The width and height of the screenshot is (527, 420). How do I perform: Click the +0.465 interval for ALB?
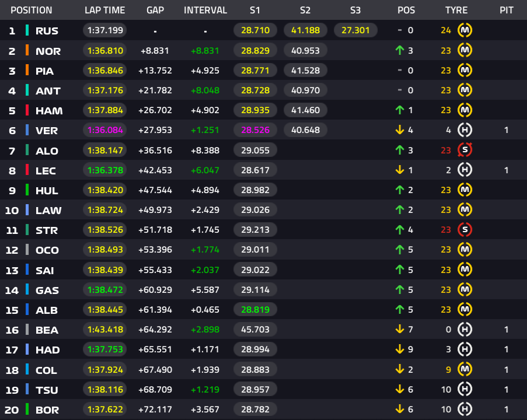(x=205, y=309)
